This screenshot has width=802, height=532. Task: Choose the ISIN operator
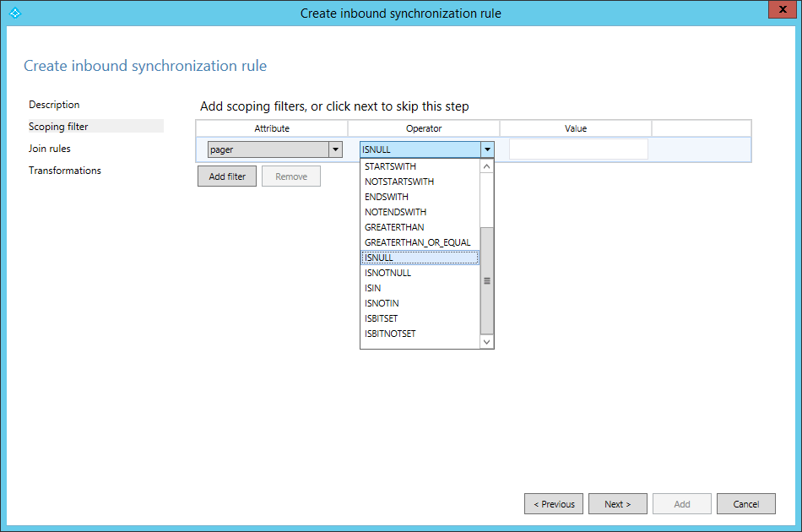(373, 288)
